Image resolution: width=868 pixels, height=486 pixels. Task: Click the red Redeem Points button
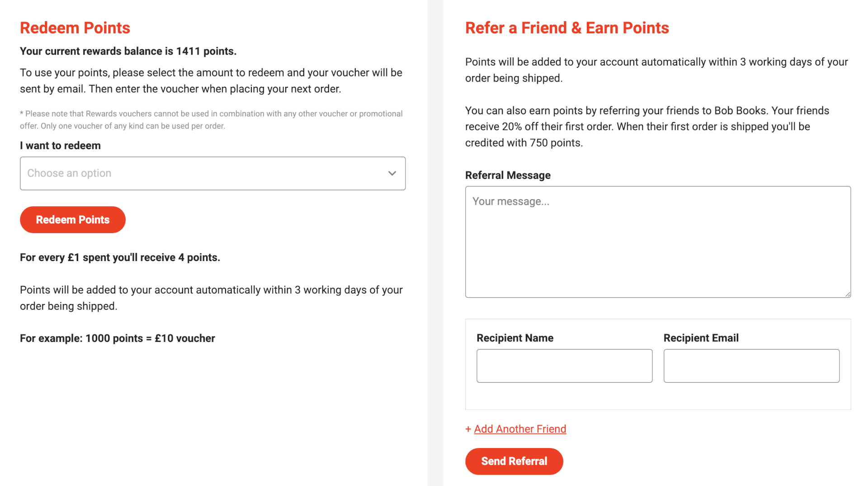coord(73,220)
